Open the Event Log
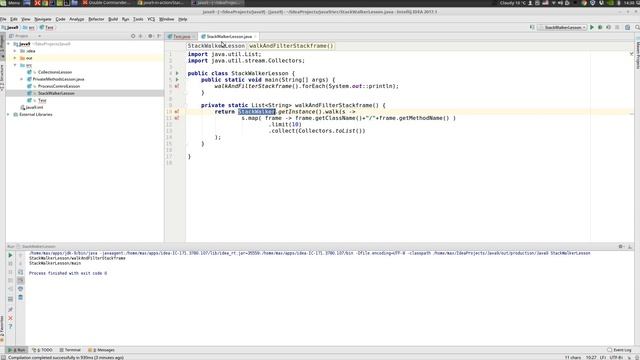This screenshot has width=640, height=360. [x=620, y=350]
